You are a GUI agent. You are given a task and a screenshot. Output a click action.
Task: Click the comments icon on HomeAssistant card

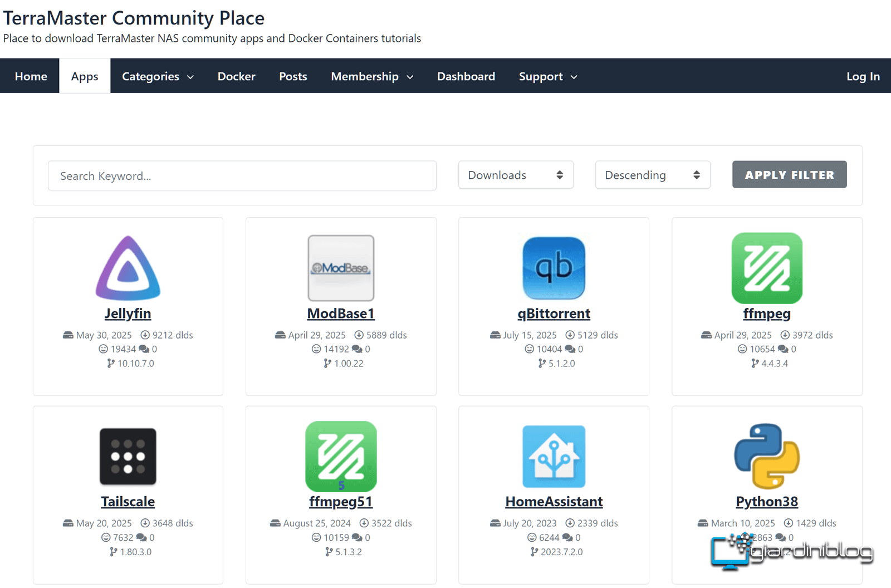(567, 538)
